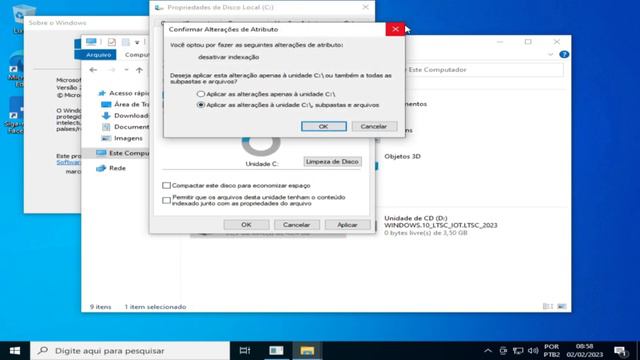Switch Explorer to details view icon
This screenshot has height=360, width=640.
pos(548,307)
